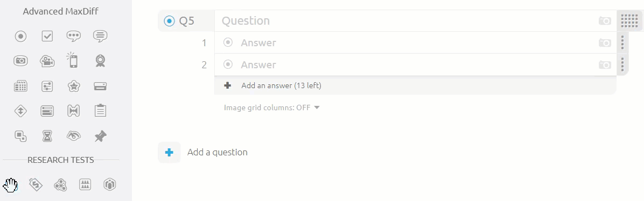Select the single-choice radio question icon
This screenshot has height=201, width=644.
pos(20,37)
